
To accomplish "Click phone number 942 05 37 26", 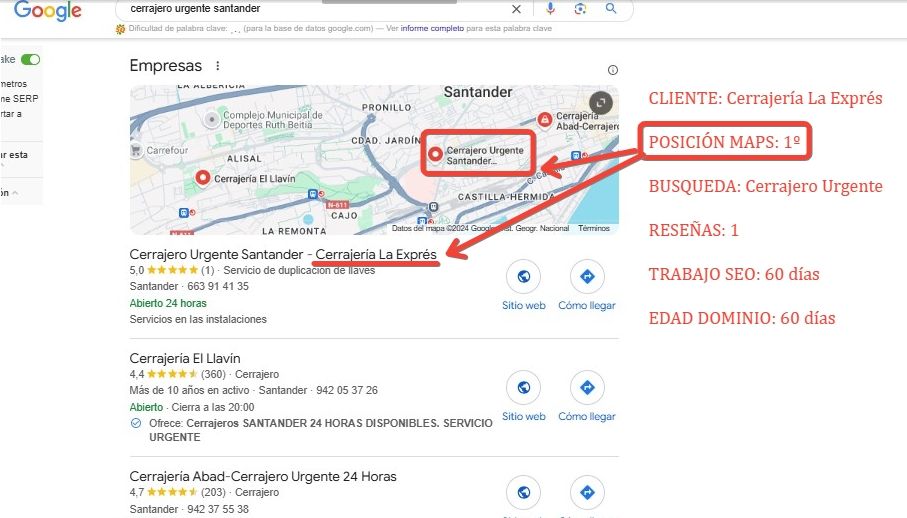I will (x=346, y=390).
